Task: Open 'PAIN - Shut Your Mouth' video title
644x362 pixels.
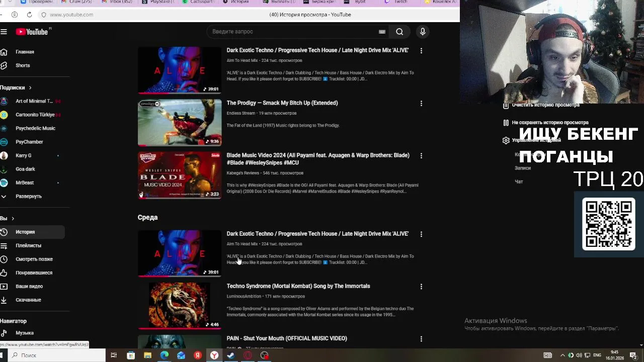Action: pos(287,338)
